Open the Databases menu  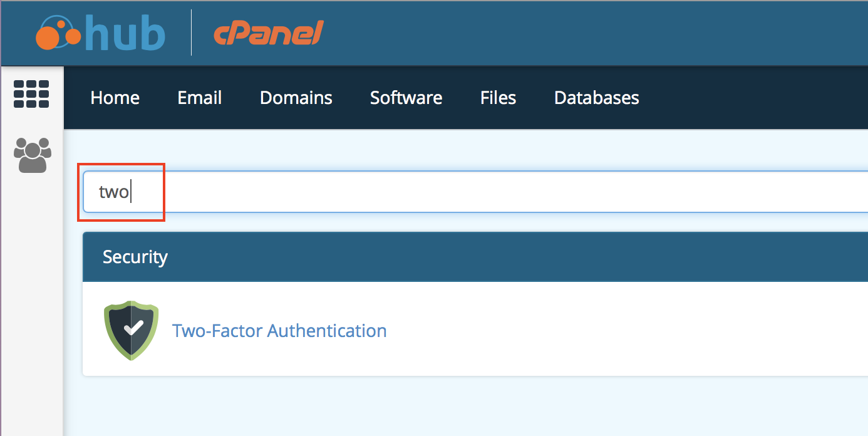pyautogui.click(x=596, y=98)
